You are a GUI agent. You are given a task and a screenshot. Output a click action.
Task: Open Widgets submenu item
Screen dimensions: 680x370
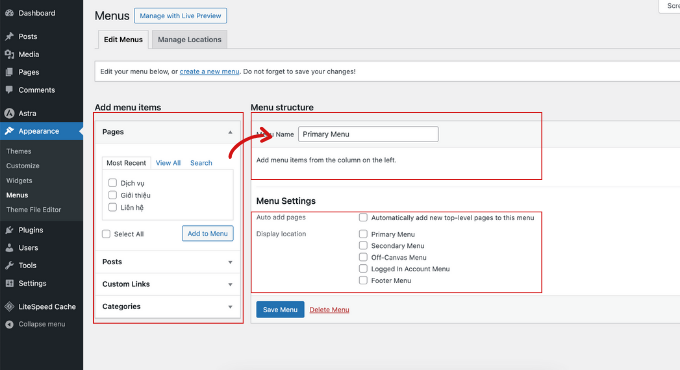[19, 180]
